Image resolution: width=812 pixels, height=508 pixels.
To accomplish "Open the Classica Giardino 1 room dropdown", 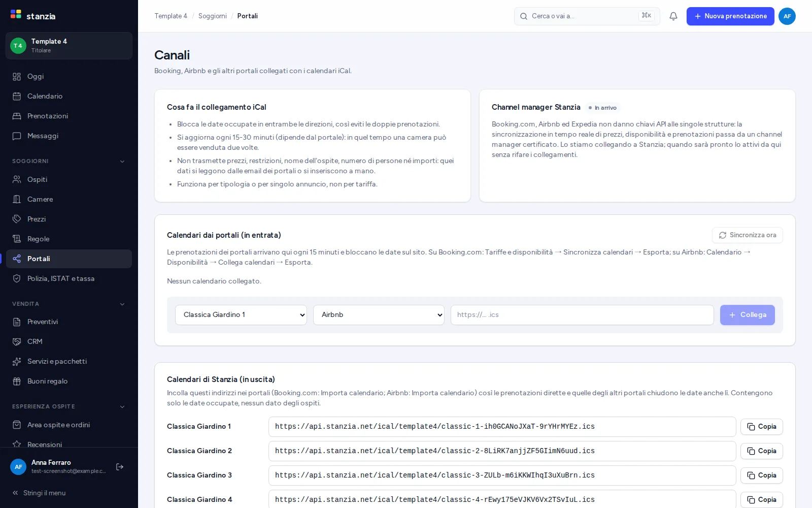I will pos(241,315).
